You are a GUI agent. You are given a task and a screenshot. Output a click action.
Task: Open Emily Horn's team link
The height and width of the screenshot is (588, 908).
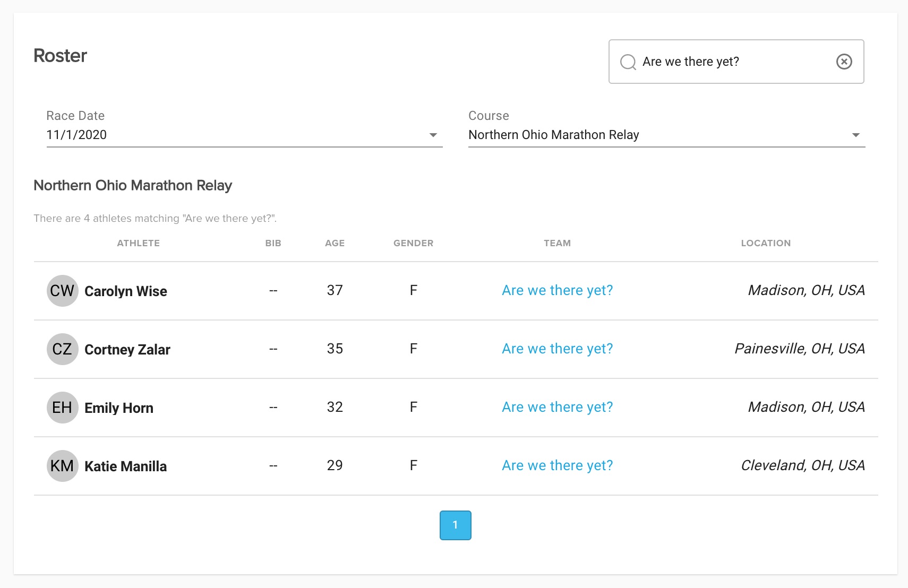tap(558, 407)
